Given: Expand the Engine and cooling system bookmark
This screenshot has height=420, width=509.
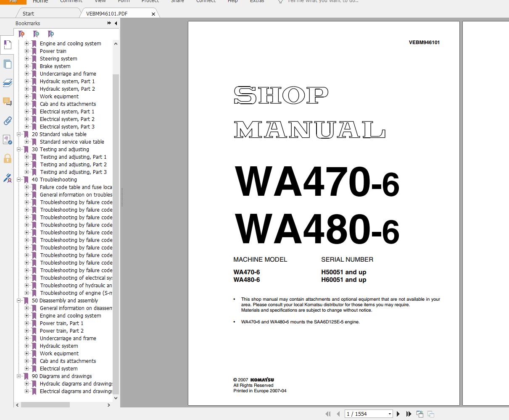Looking at the screenshot, I should click(27, 43).
